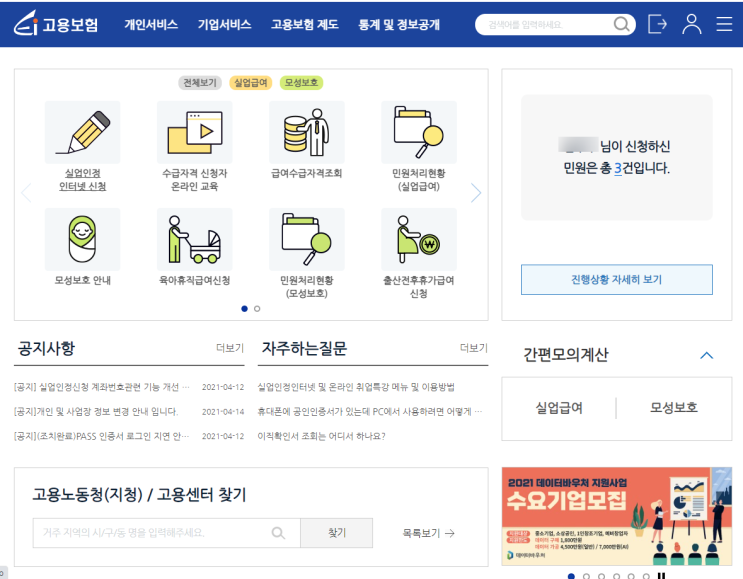Select the third banner indicator dot
The width and height of the screenshot is (743, 579).
[x=601, y=576]
